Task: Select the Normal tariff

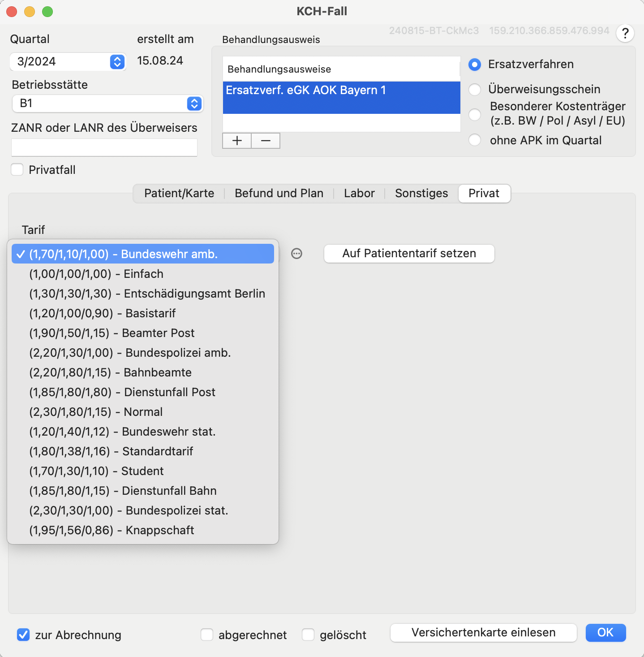Action: click(143, 412)
